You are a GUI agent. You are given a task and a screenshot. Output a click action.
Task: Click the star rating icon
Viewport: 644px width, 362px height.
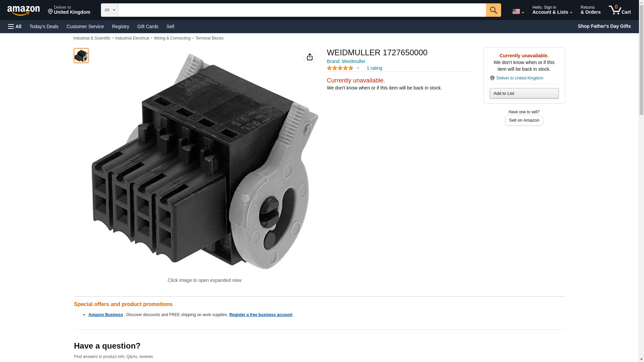pyautogui.click(x=340, y=68)
